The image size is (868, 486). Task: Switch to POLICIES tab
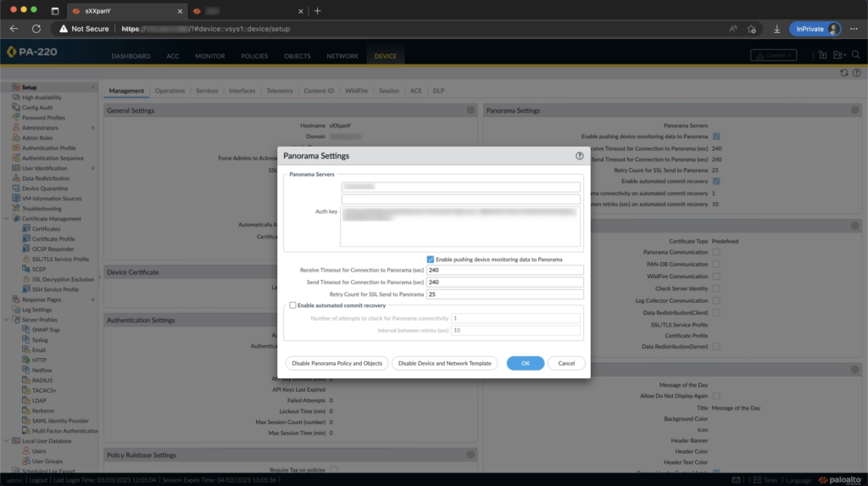point(254,56)
